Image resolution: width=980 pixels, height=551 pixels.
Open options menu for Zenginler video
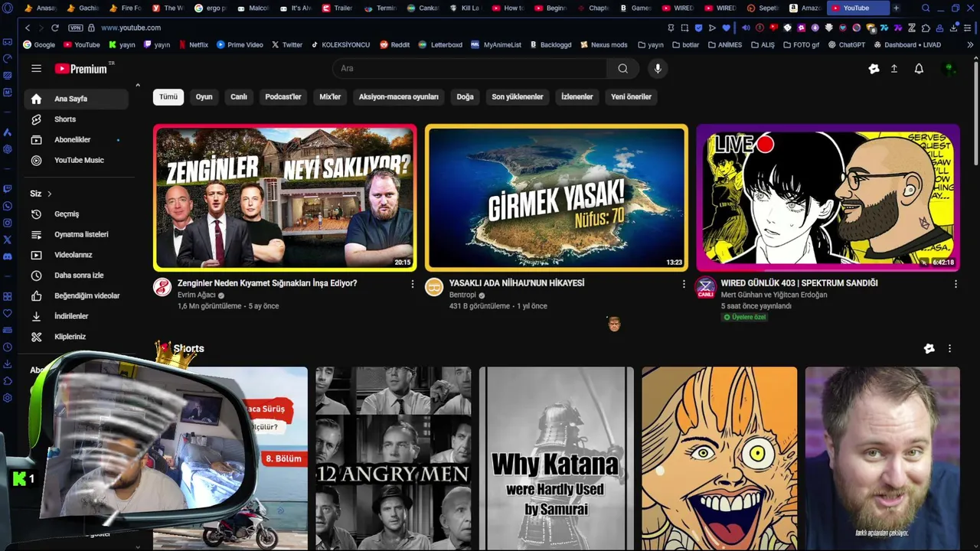(412, 284)
